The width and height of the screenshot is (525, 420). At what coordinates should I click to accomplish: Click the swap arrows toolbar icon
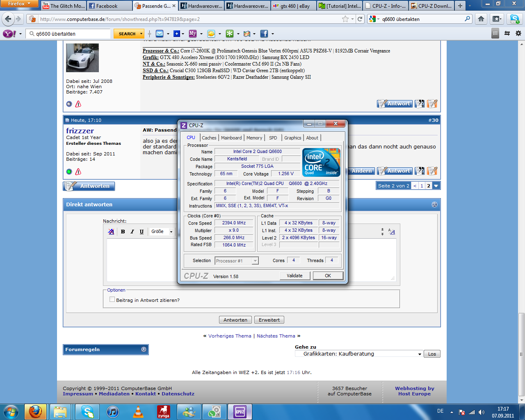(x=507, y=34)
